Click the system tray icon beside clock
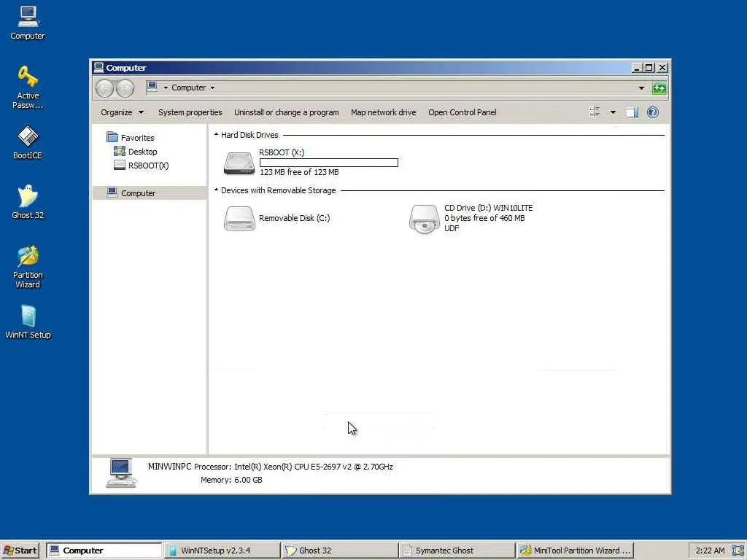This screenshot has height=560, width=747. pyautogui.click(x=738, y=551)
